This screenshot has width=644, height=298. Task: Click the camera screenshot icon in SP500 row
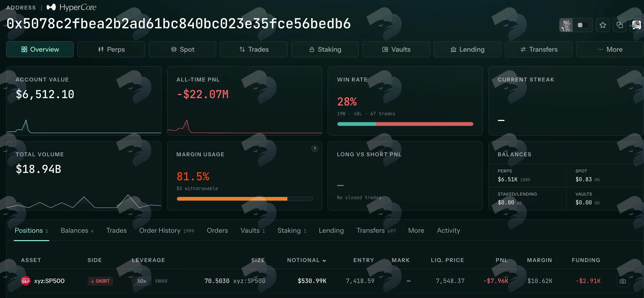pos(623,281)
